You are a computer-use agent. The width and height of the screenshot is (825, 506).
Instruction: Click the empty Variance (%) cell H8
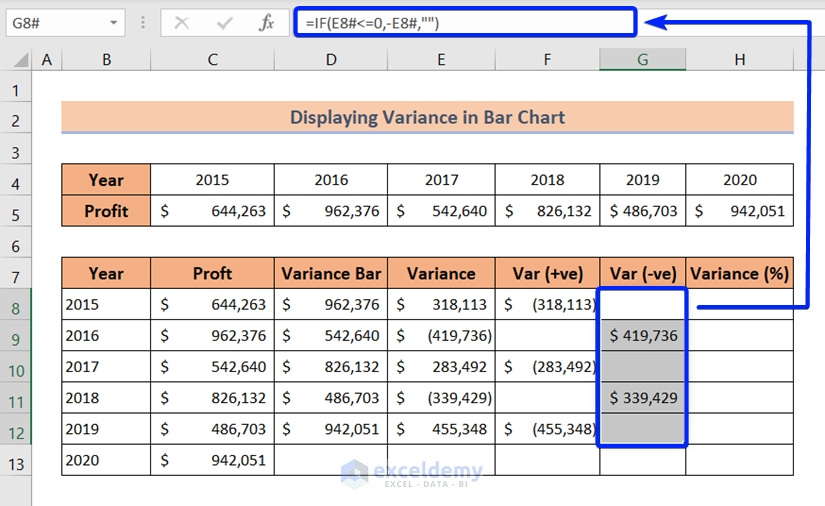click(x=740, y=305)
